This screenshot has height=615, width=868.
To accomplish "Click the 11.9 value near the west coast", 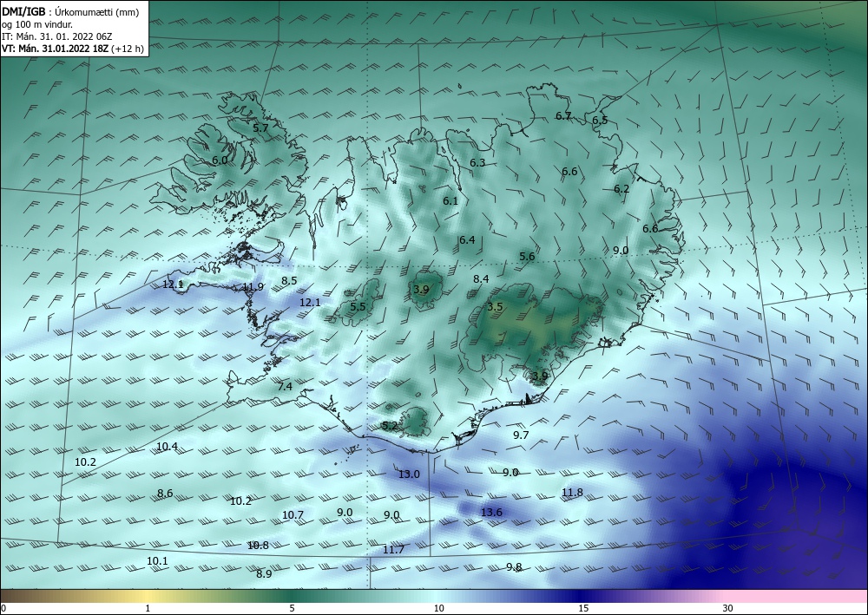I will (253, 287).
